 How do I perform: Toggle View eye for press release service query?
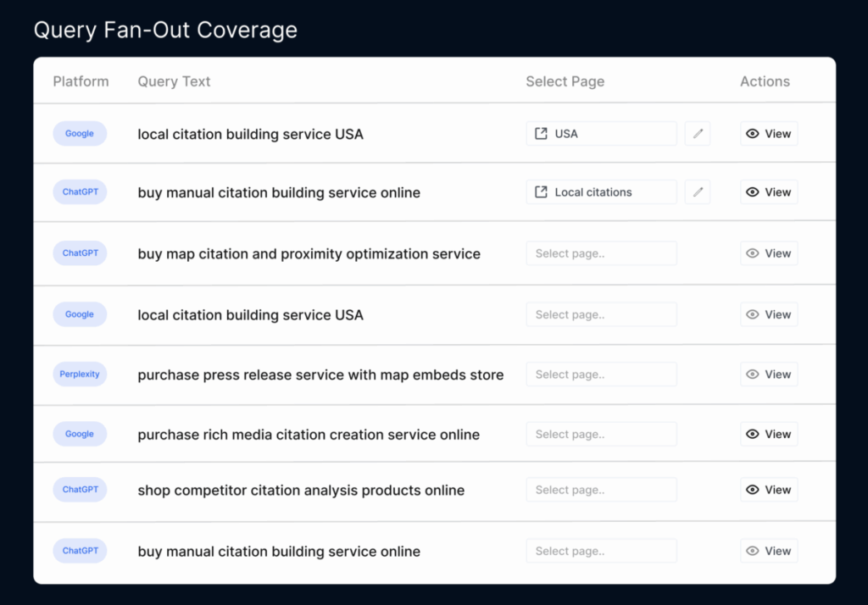click(752, 375)
